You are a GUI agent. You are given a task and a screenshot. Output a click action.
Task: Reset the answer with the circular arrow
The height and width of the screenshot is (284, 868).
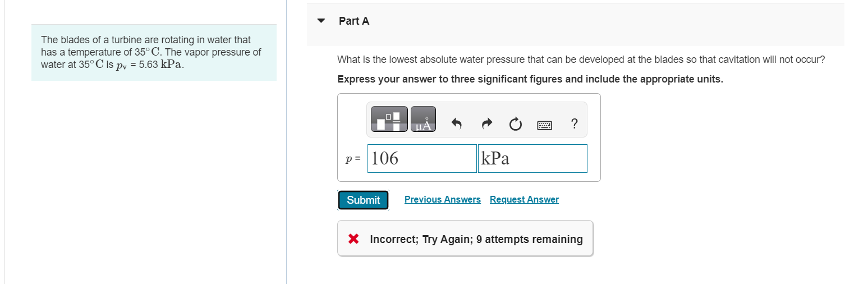pyautogui.click(x=515, y=124)
